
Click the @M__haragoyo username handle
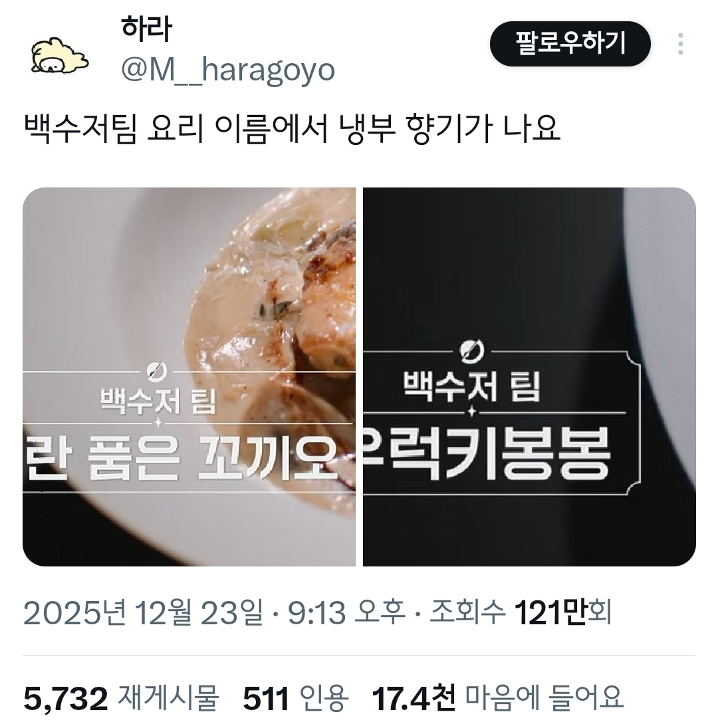click(x=227, y=70)
